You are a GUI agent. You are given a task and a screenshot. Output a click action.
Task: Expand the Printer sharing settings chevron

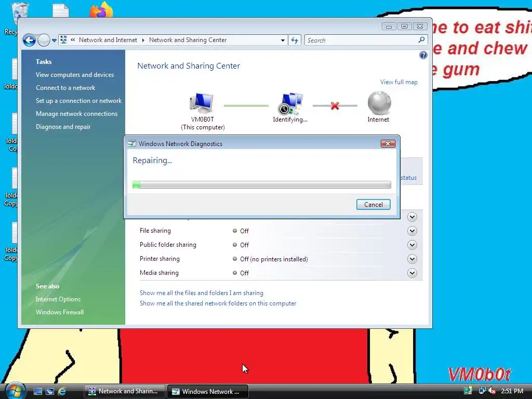(412, 259)
